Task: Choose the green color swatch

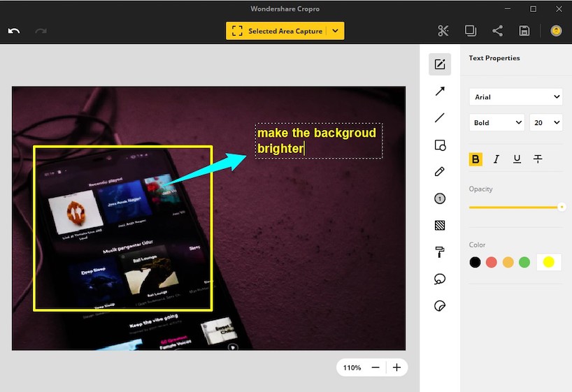Action: (524, 262)
